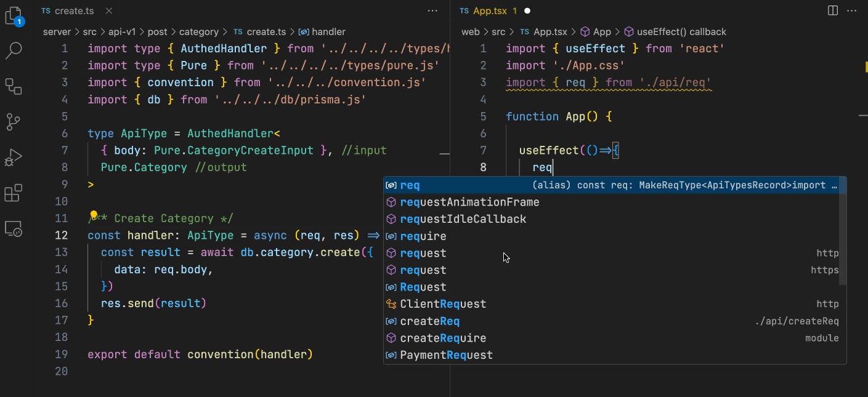Click 'res.send(result)' on line 16
The width and height of the screenshot is (868, 397).
[x=154, y=303]
